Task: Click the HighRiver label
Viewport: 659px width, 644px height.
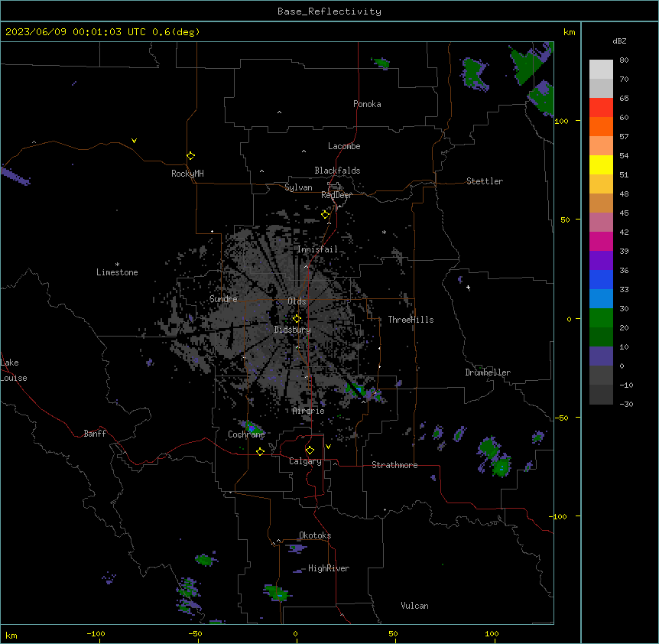Action: point(329,568)
